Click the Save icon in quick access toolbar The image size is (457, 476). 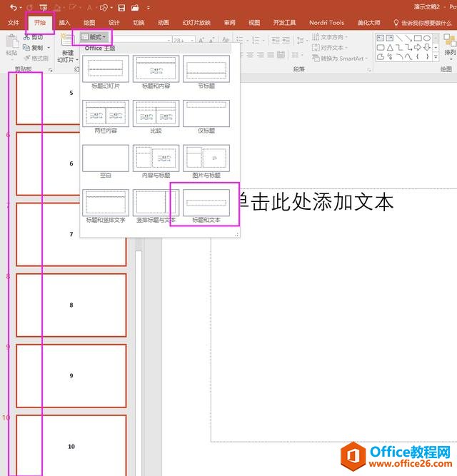[121, 7]
